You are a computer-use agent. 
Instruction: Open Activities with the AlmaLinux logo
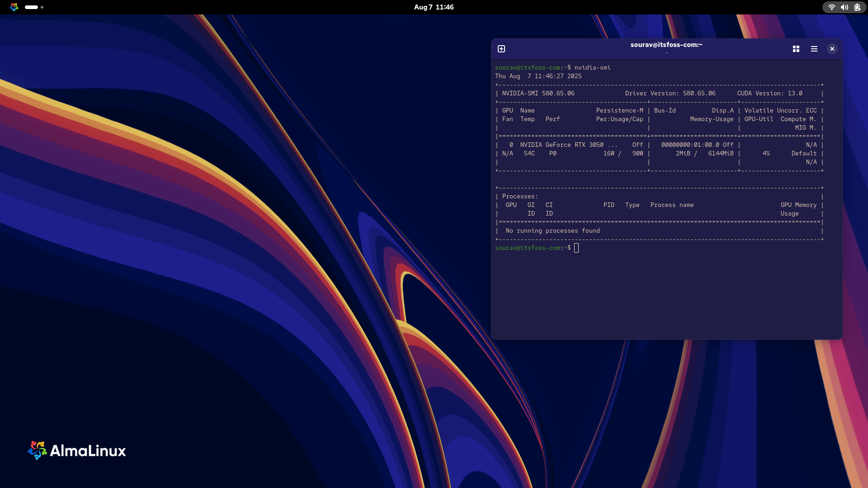14,7
